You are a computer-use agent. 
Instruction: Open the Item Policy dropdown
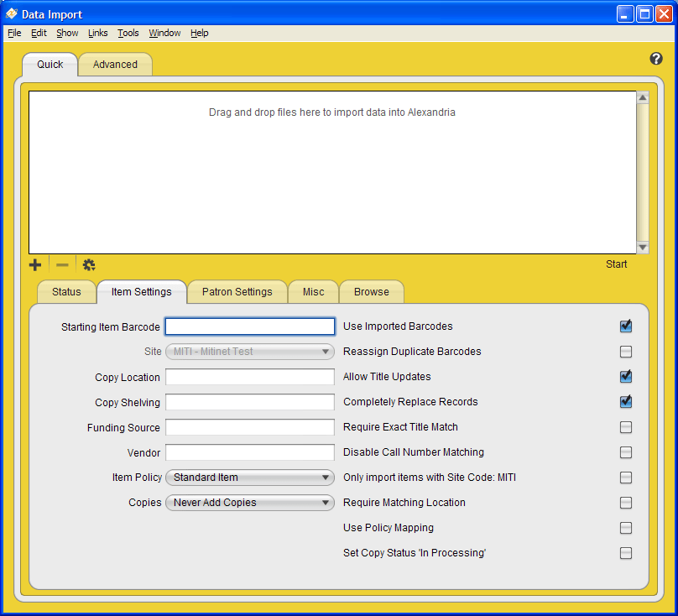(249, 478)
